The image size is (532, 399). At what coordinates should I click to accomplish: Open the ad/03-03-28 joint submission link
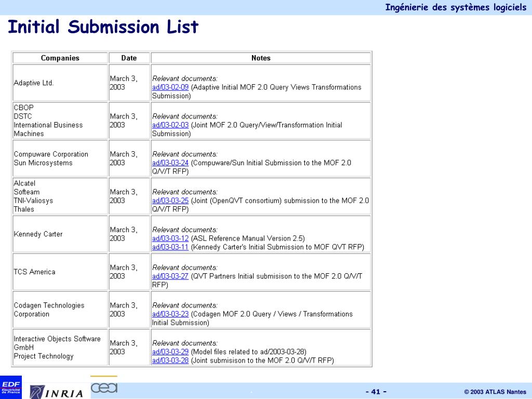click(x=170, y=361)
